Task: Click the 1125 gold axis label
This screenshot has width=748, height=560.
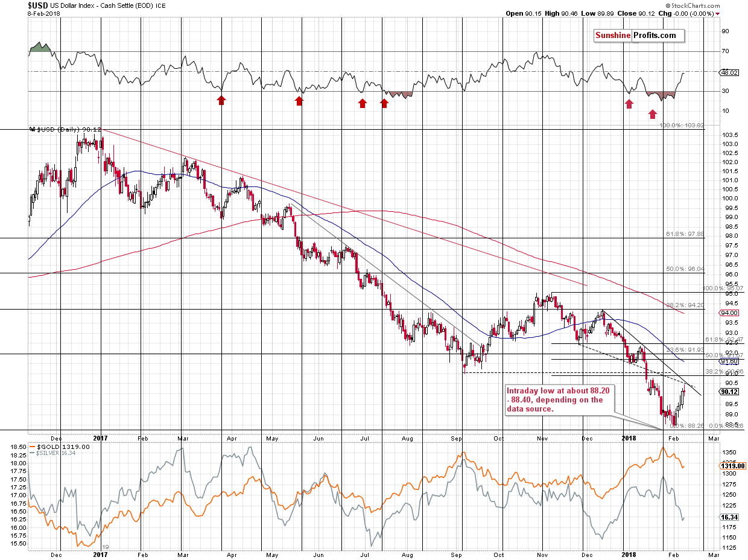Action: pyautogui.click(x=729, y=548)
